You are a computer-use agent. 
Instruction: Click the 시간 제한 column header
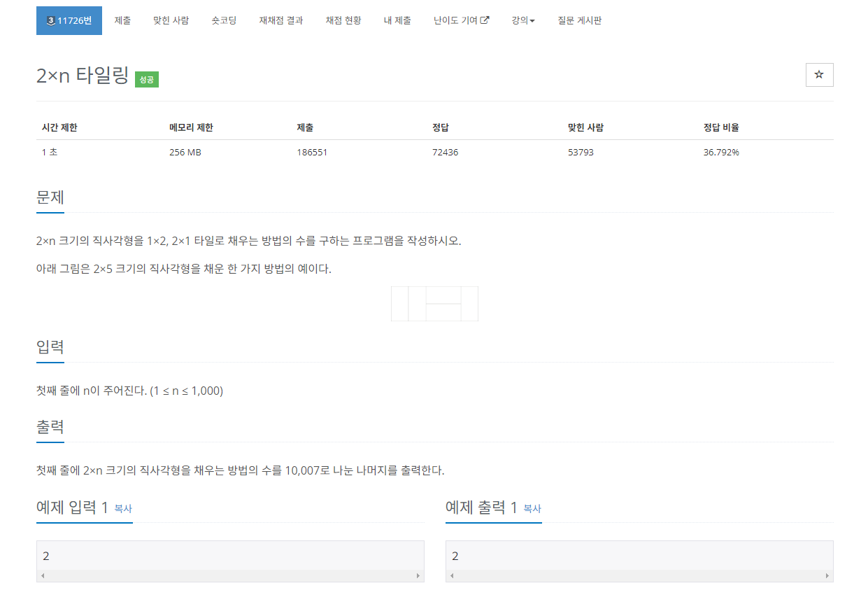click(x=59, y=127)
